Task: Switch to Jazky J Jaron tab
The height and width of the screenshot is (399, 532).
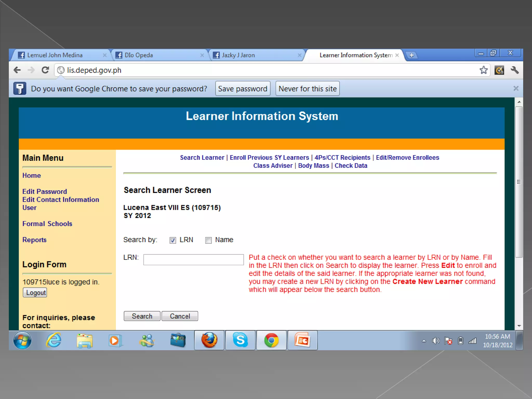Action: 256,55
